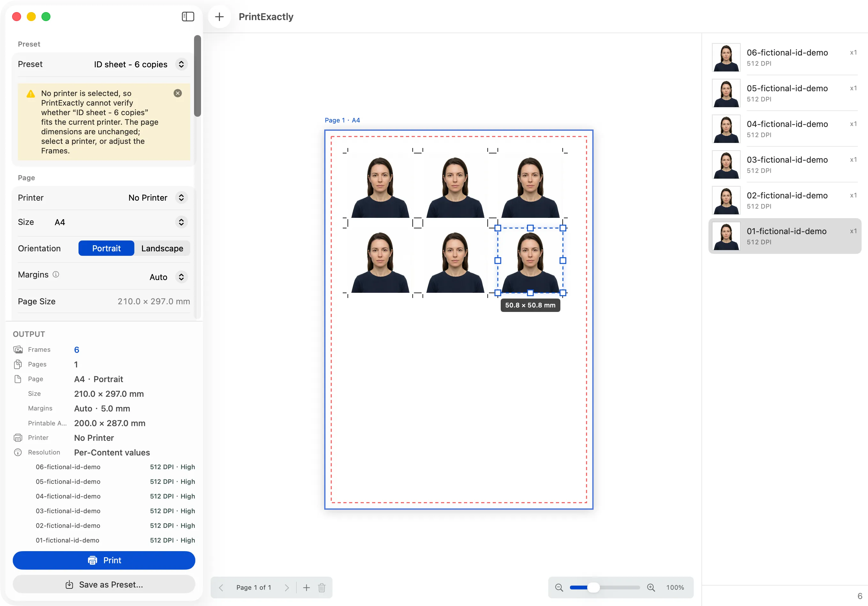
Task: Click the bottom-left photo frame on page
Action: (380, 260)
